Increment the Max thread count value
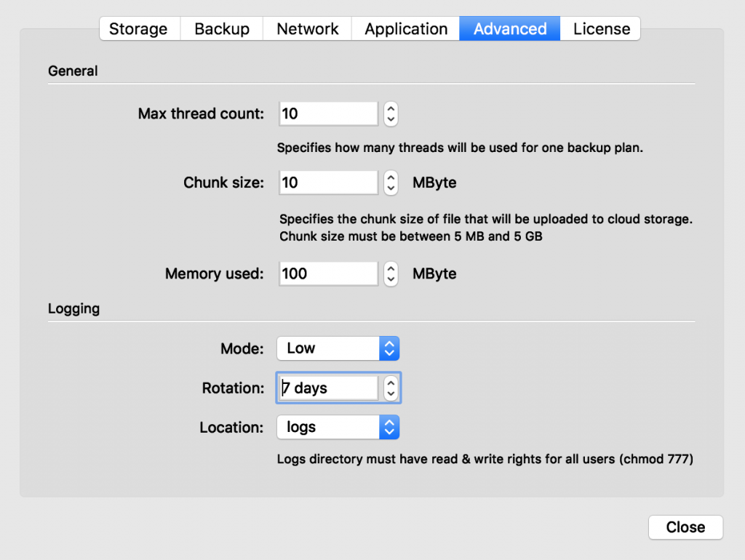The height and width of the screenshot is (560, 745). [x=390, y=109]
